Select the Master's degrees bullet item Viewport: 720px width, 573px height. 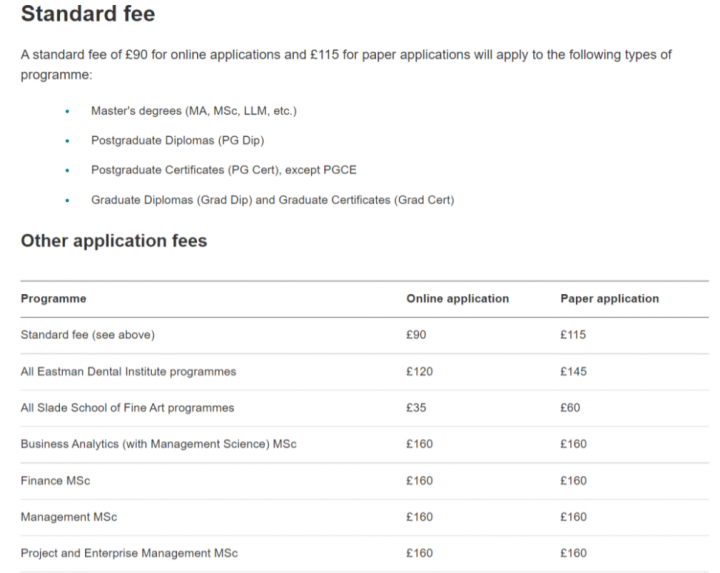tap(194, 110)
